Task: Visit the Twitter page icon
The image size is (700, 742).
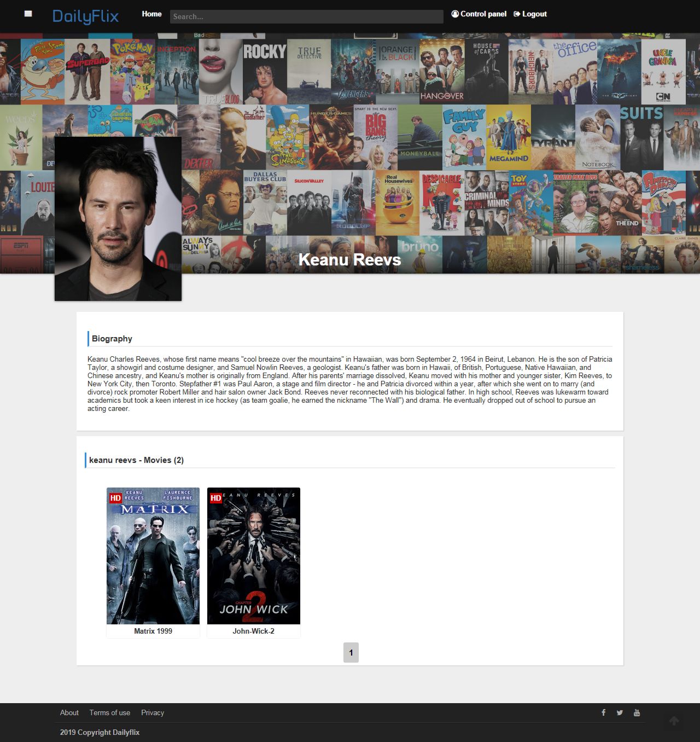Action: [x=620, y=712]
